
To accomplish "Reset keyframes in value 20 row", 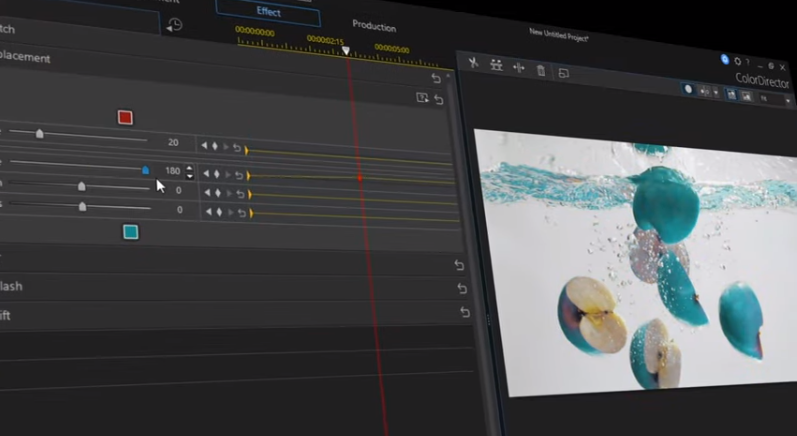I will [237, 147].
